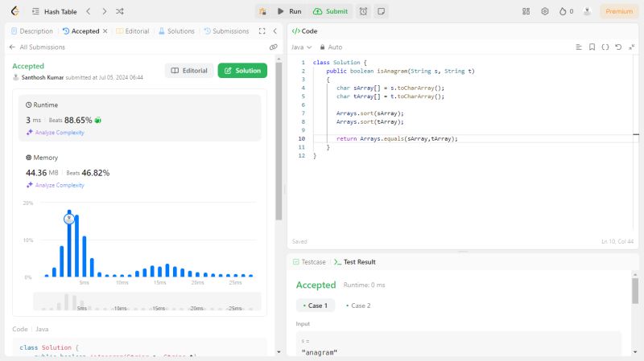This screenshot has height=361, width=644.
Task: Open the timer alarm clock icon
Action: pyautogui.click(x=364, y=11)
